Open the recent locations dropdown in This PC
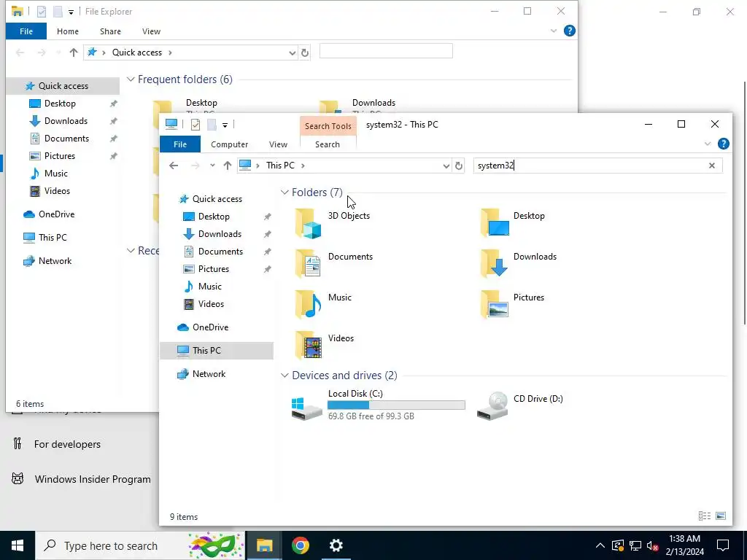 click(212, 166)
